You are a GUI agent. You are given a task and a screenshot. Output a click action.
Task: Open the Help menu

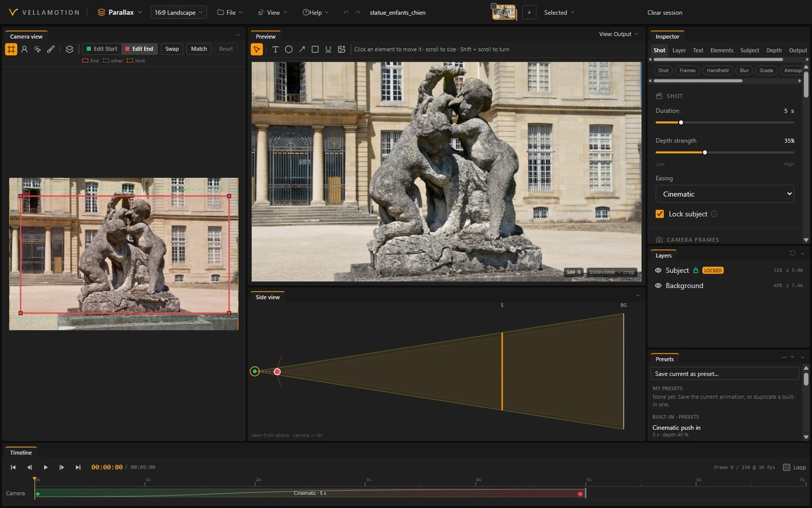(316, 12)
